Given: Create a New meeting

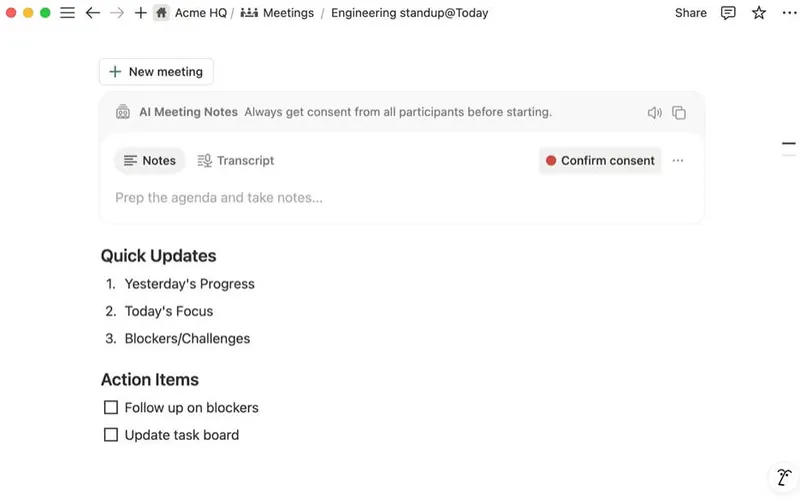Looking at the screenshot, I should [x=156, y=72].
